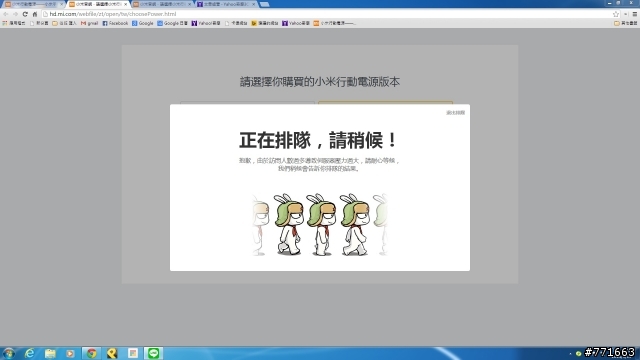Reload the page with the refresh icon
Image resolution: width=640 pixels, height=360 pixels.
[x=25, y=14]
